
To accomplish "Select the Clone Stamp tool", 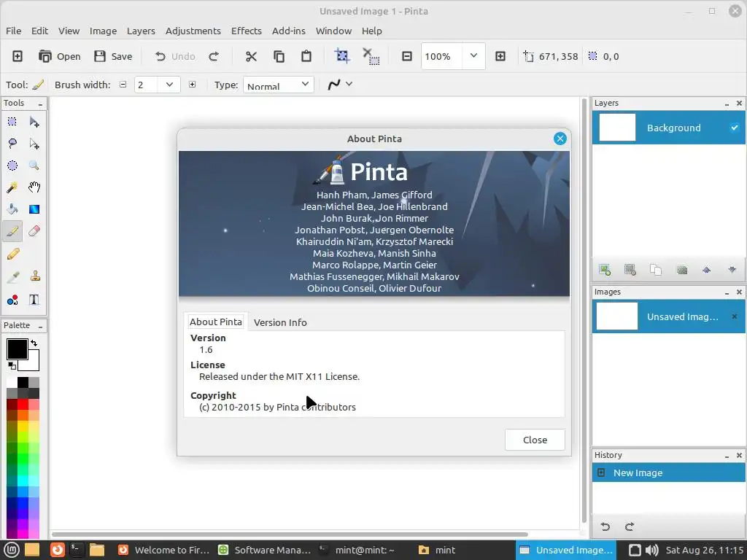I will (x=35, y=276).
